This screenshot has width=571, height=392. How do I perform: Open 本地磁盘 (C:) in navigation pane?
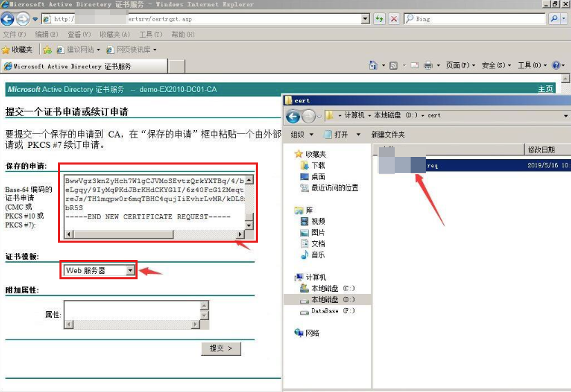pyautogui.click(x=333, y=288)
